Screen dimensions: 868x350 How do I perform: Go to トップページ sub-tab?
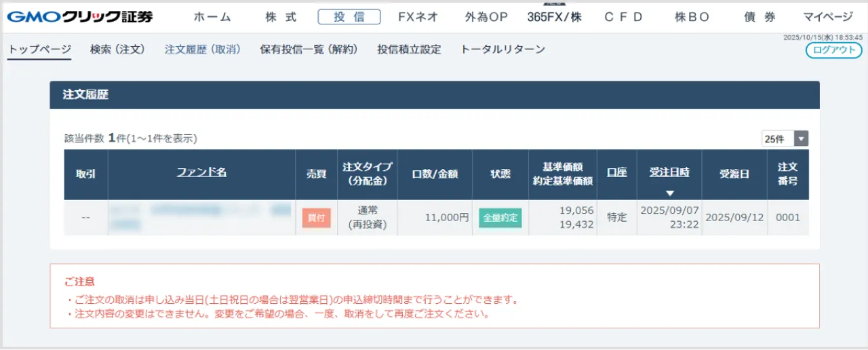[x=39, y=50]
